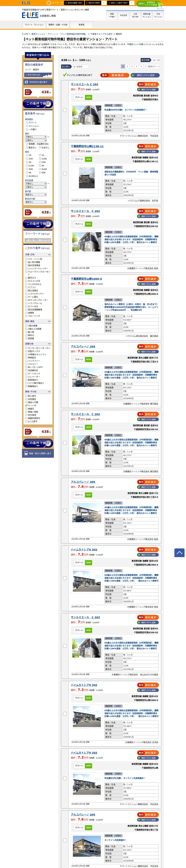This screenshot has height=868, width=186.
Task: Click この条件で検索 above 基本条件 section
Action: 38,103
